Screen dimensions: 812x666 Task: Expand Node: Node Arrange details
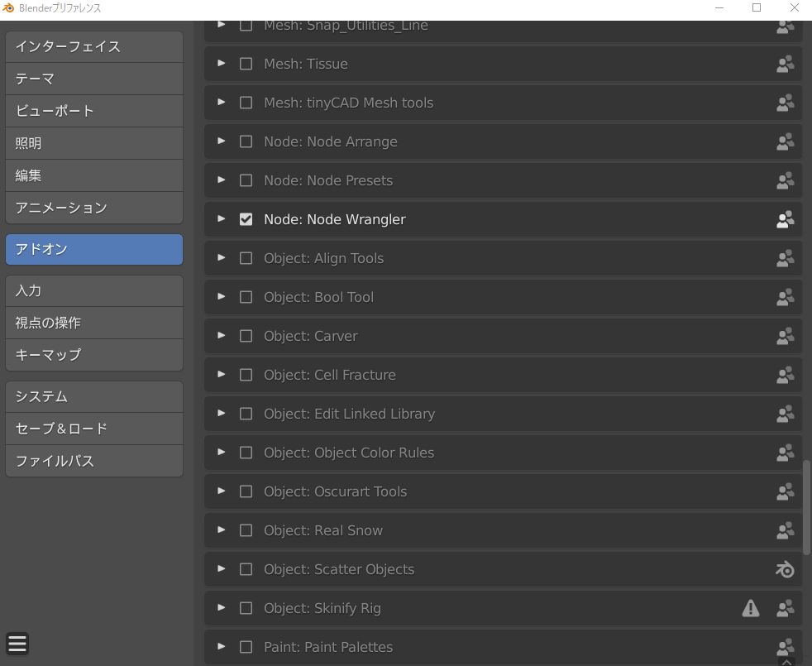pos(221,141)
